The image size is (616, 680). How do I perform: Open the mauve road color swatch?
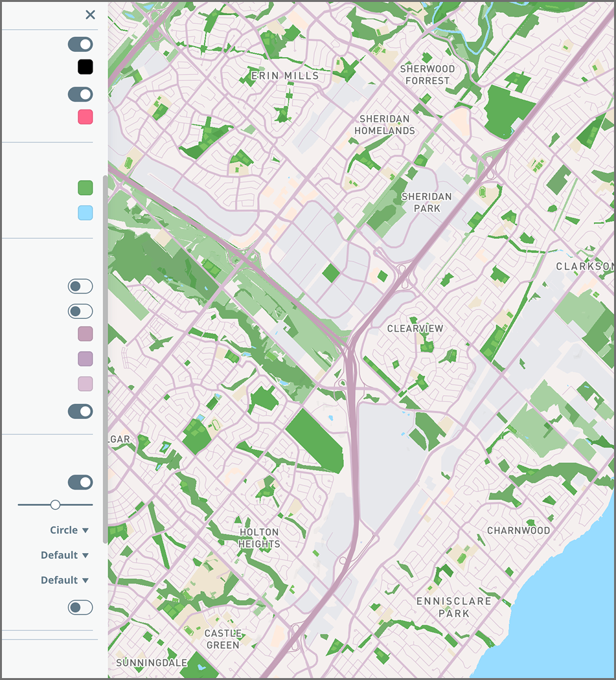85,334
